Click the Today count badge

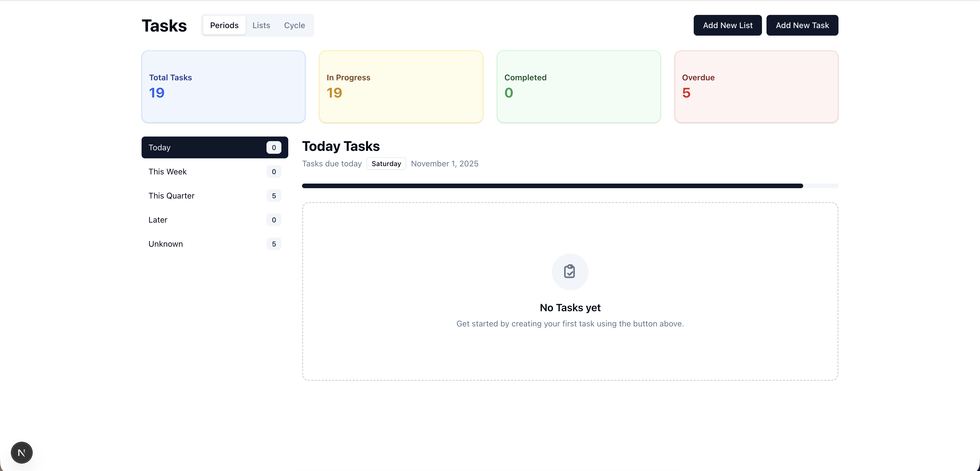(x=274, y=147)
